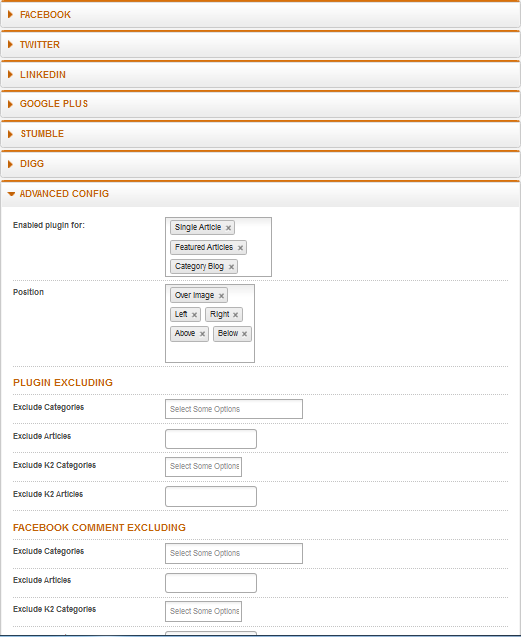Expand the TWITTER accordion section

(260, 45)
